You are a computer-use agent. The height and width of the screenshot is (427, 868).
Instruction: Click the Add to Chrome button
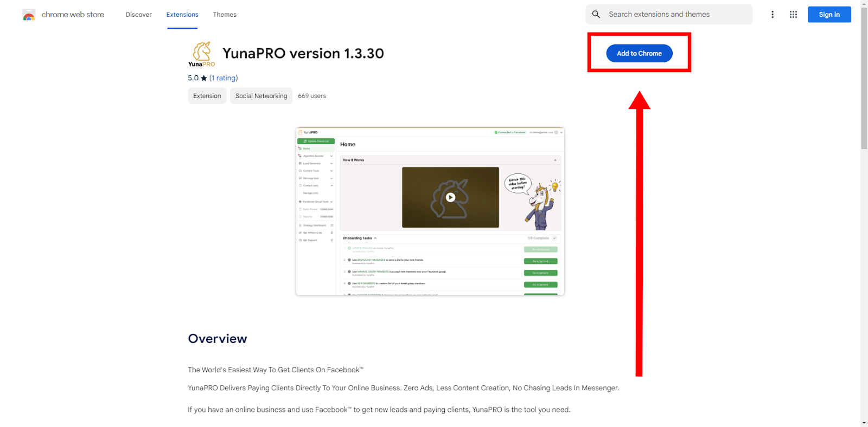tap(639, 53)
